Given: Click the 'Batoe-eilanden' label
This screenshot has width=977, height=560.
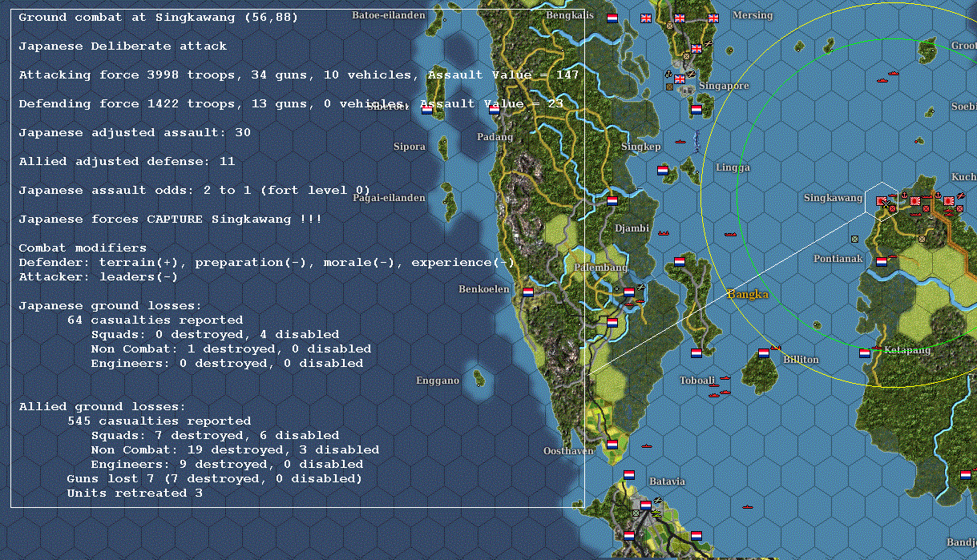Looking at the screenshot, I should click(x=387, y=15).
